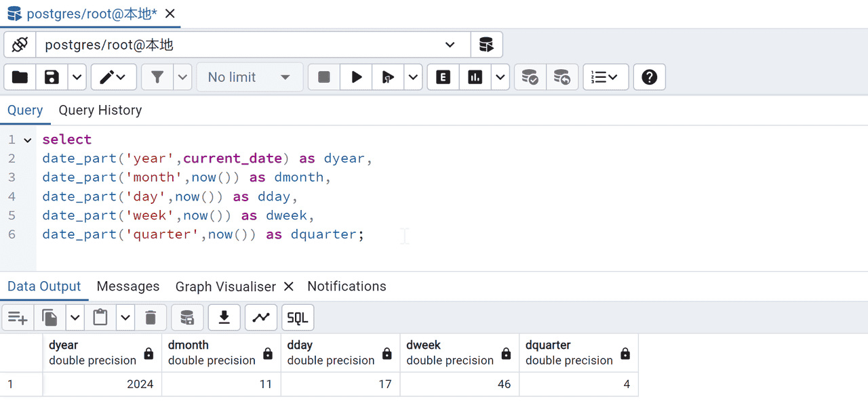Screen dimensions: 868x420
Task: Click the Open File folder icon
Action: coord(20,77)
